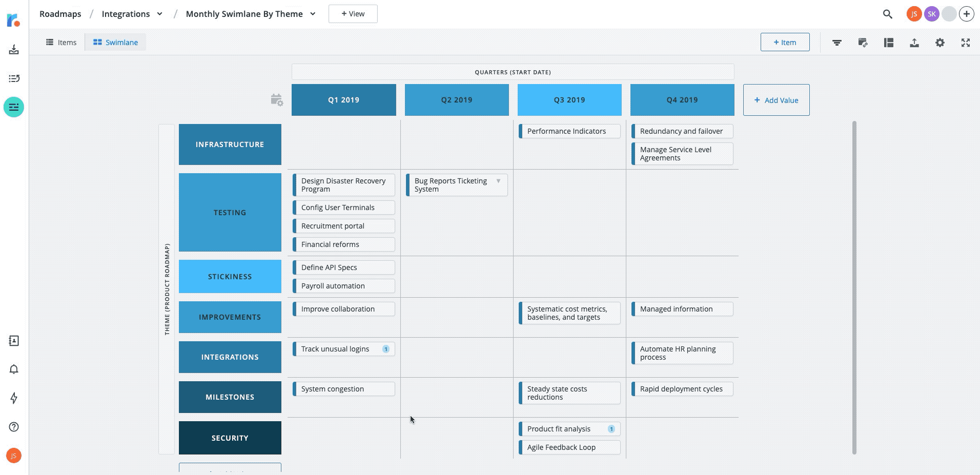Open Automate HR planning process item

click(682, 353)
